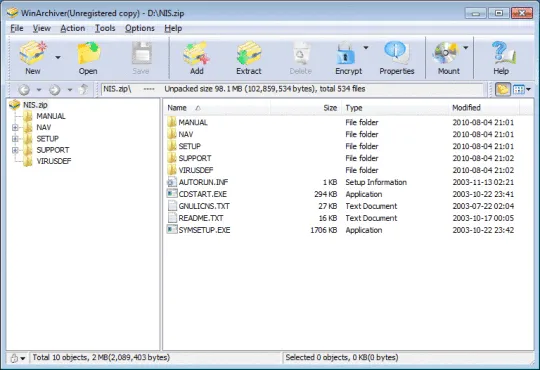Viewport: 540px width, 370px height.
Task: Open the dropdown arrow beside New
Action: coord(58,58)
